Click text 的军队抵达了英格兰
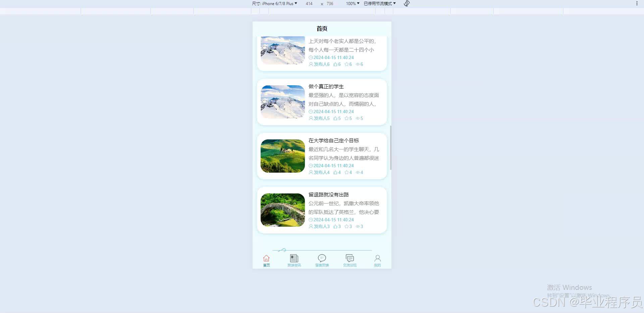This screenshot has width=644, height=313. coord(331,212)
